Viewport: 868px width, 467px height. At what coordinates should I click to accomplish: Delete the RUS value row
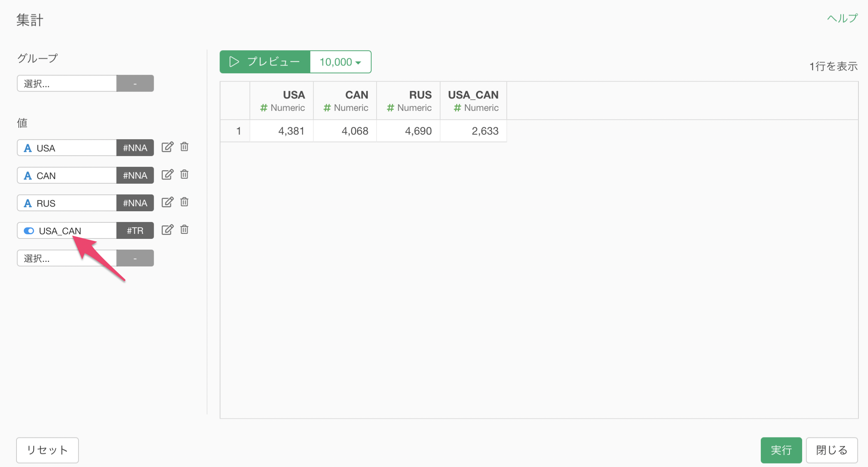click(184, 202)
